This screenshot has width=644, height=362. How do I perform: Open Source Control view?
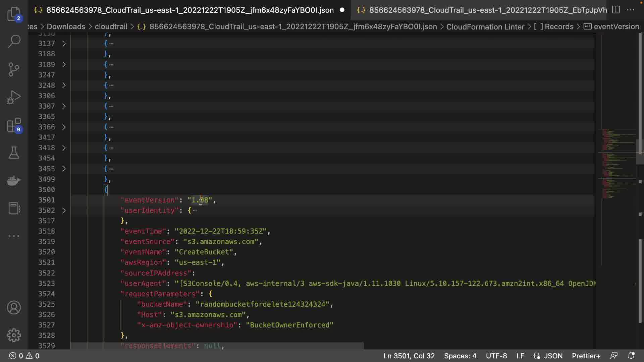(x=14, y=69)
